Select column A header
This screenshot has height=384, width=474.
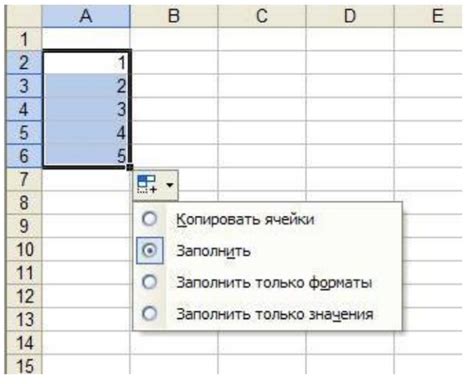click(x=86, y=16)
